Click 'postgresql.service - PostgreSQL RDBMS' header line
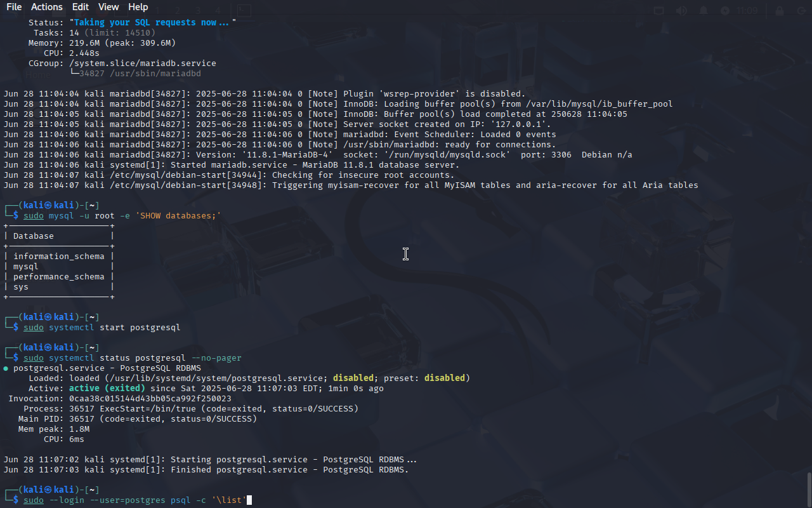The width and height of the screenshot is (812, 508). (x=107, y=368)
